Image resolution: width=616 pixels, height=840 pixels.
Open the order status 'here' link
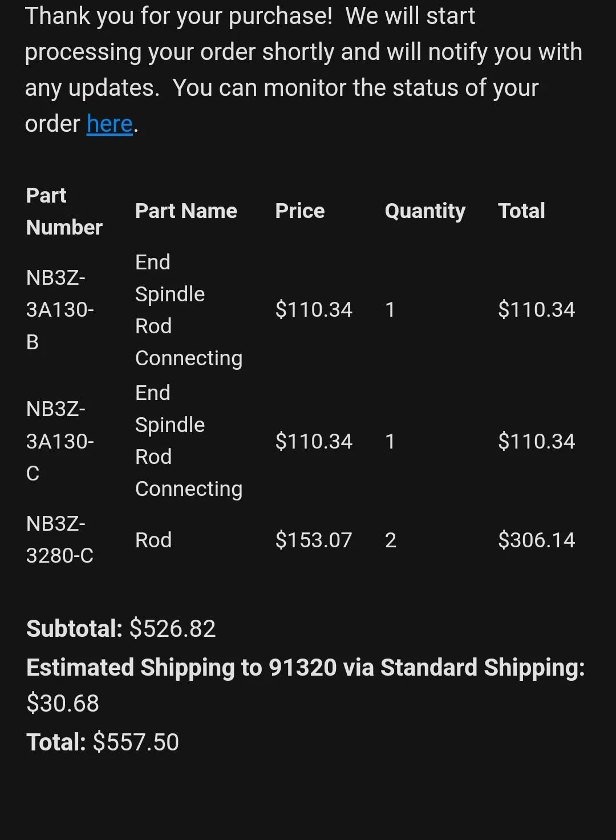tap(110, 124)
